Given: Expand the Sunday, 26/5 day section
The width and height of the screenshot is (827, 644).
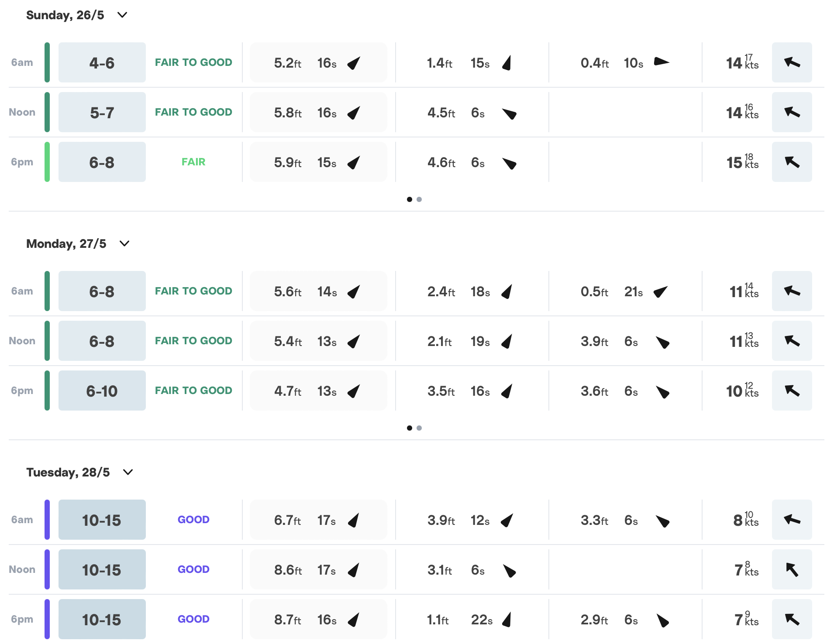Looking at the screenshot, I should tap(122, 15).
